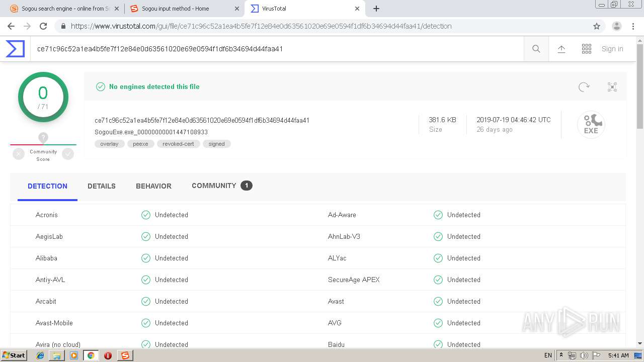Open the similarity graph icon
644x362 pixels.
point(612,87)
